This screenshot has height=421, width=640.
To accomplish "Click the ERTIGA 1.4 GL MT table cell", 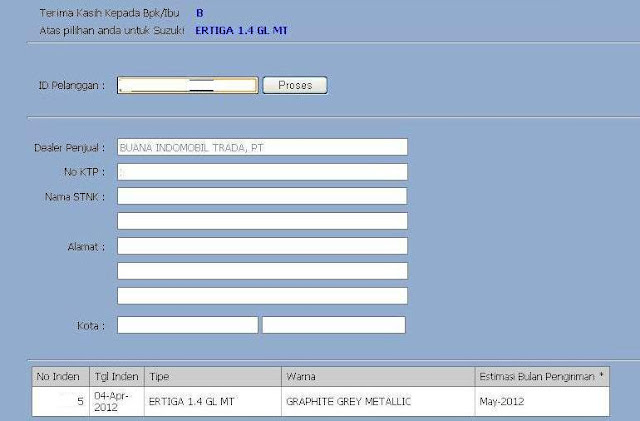I will point(213,401).
